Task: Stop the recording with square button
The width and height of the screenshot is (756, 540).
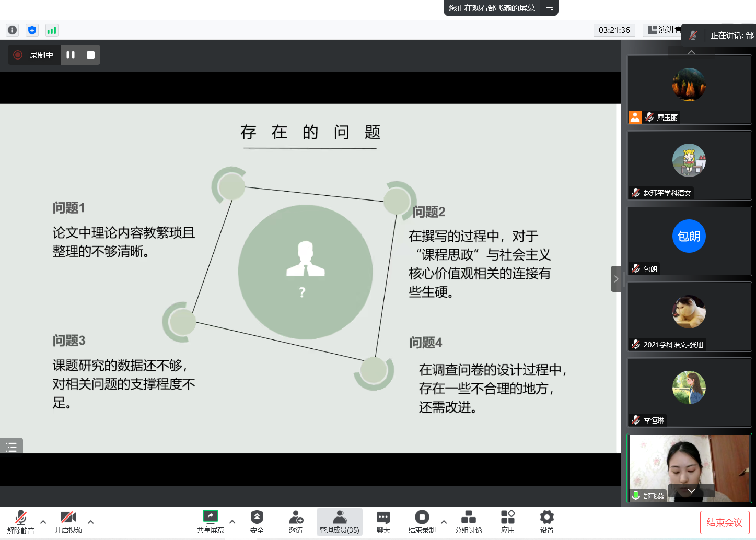Action: pos(90,55)
